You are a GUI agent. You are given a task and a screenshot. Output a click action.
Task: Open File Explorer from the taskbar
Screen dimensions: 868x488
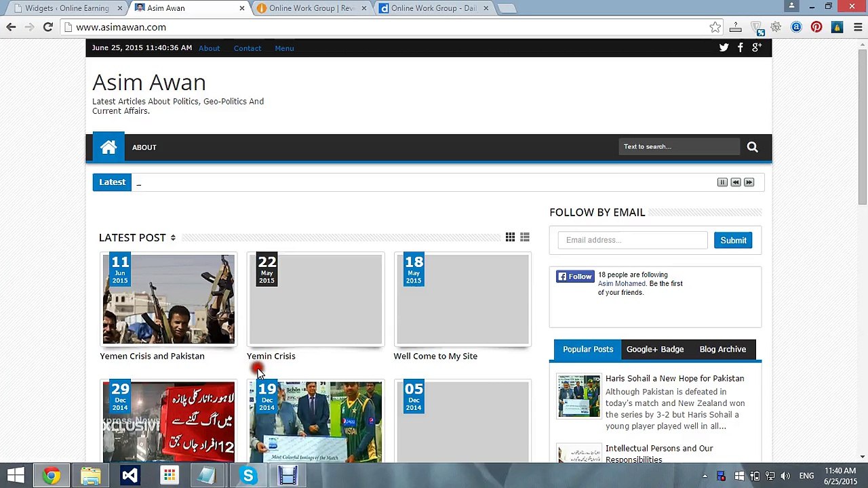pyautogui.click(x=90, y=476)
